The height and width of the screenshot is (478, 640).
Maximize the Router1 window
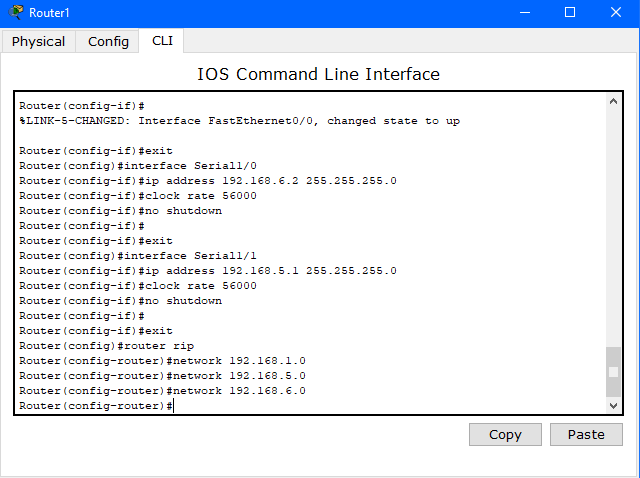coord(570,13)
